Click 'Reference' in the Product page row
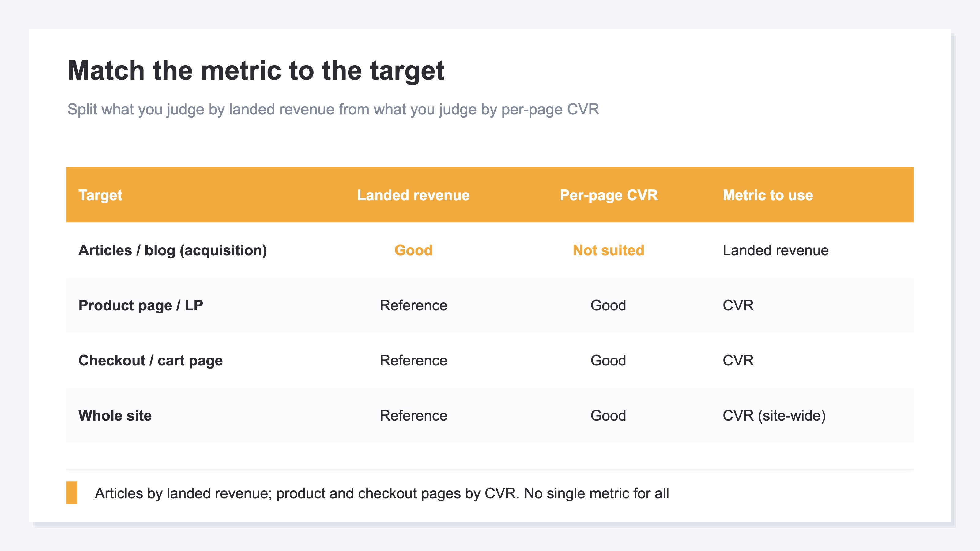 413,305
